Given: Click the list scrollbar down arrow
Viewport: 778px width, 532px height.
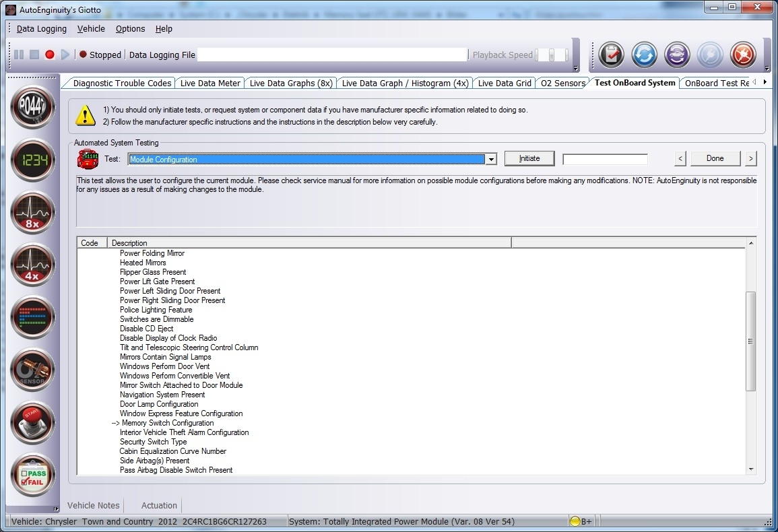Looking at the screenshot, I should click(750, 469).
